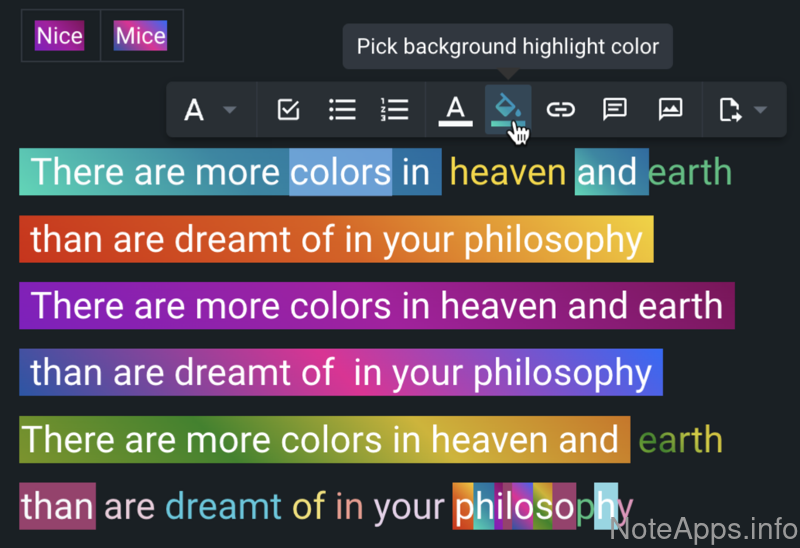Open the background highlight color picker
The image size is (800, 548).
pos(508,109)
